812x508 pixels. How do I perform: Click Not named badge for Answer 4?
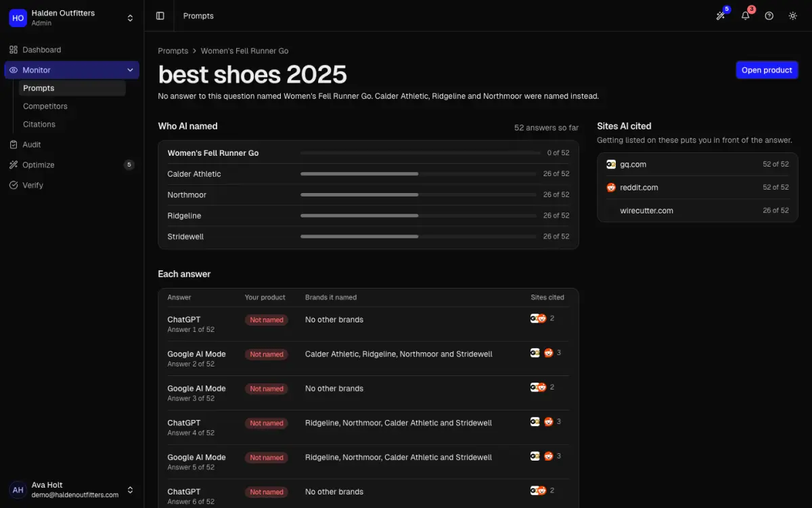[267, 423]
